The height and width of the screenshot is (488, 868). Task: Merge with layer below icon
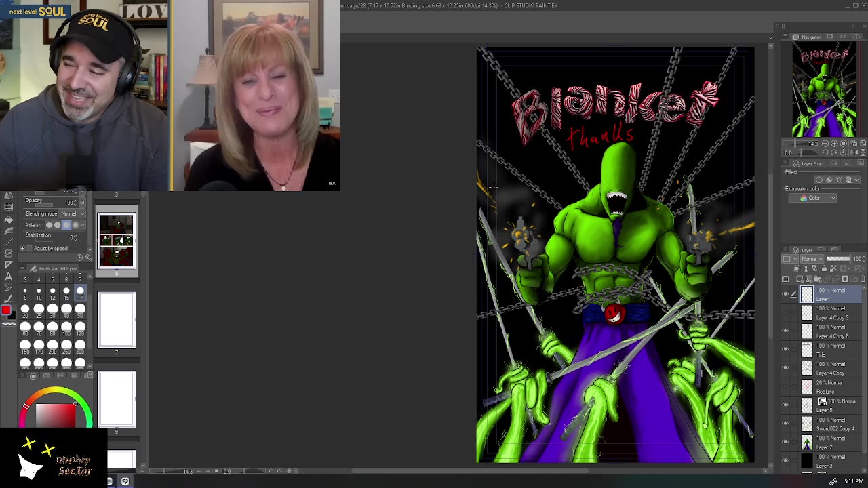pos(835,279)
